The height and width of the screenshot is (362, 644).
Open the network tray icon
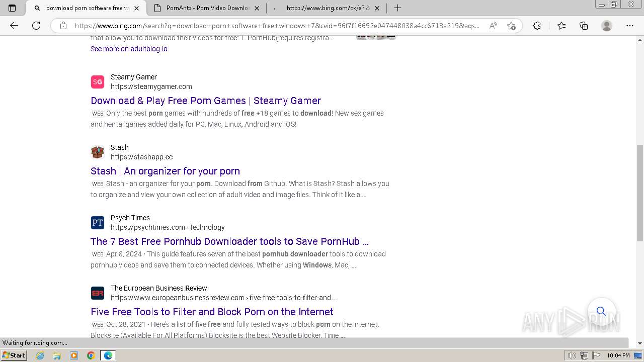(584, 355)
